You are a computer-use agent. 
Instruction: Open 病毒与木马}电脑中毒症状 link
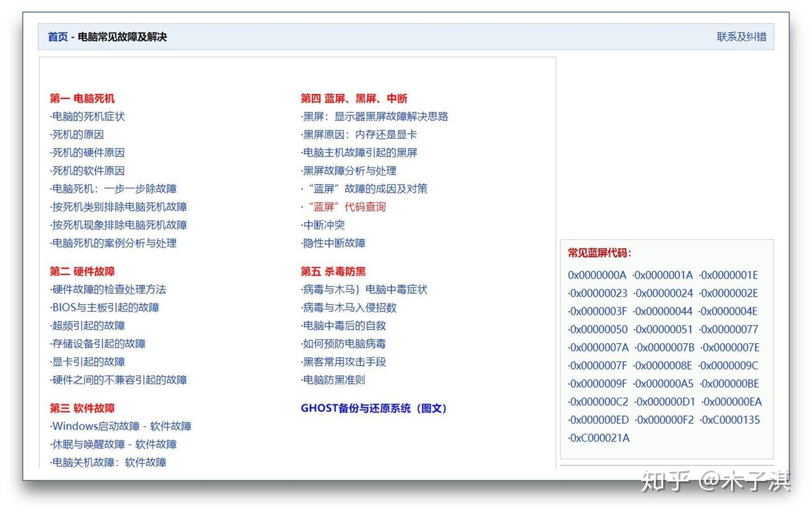point(365,289)
